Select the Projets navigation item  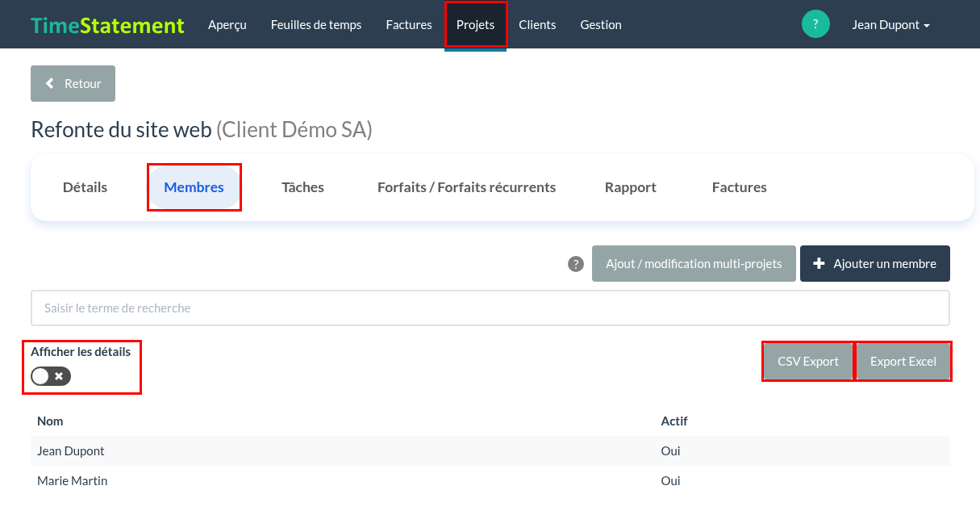tap(476, 25)
